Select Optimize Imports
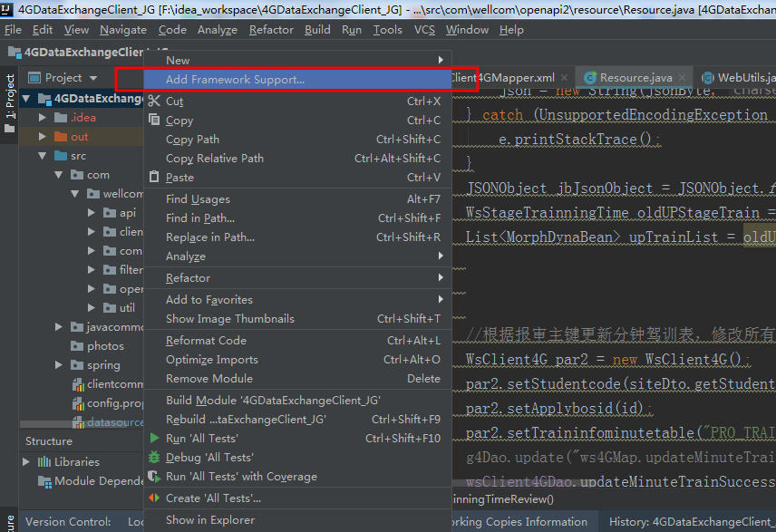The height and width of the screenshot is (532, 776). pos(298,360)
